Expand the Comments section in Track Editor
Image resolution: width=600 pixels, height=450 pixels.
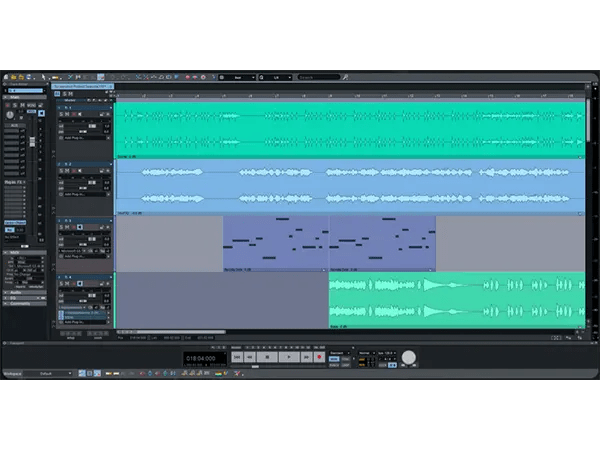coord(6,304)
